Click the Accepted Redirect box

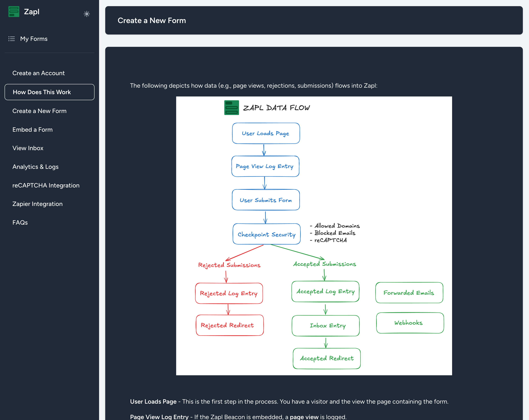pyautogui.click(x=327, y=358)
